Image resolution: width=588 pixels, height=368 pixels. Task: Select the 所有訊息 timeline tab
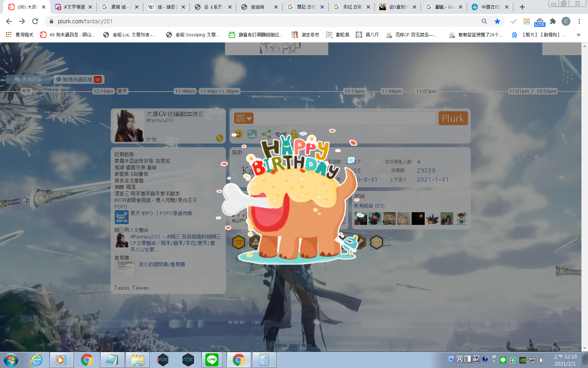28,79
